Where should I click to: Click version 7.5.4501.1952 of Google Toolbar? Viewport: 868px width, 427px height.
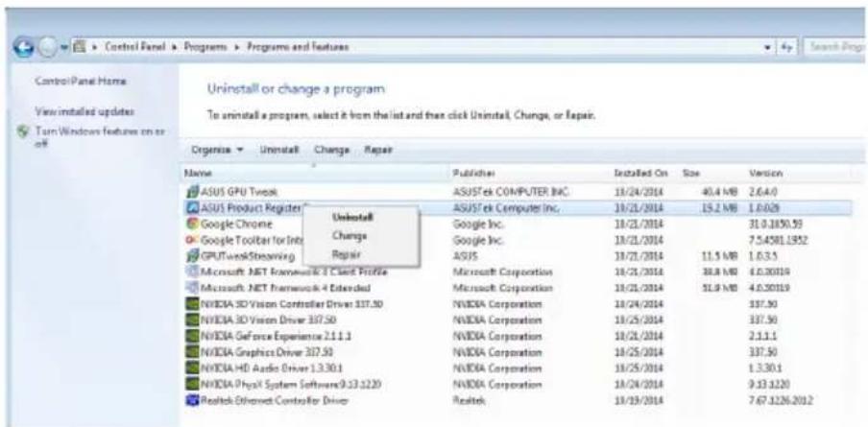pyautogui.click(x=780, y=240)
